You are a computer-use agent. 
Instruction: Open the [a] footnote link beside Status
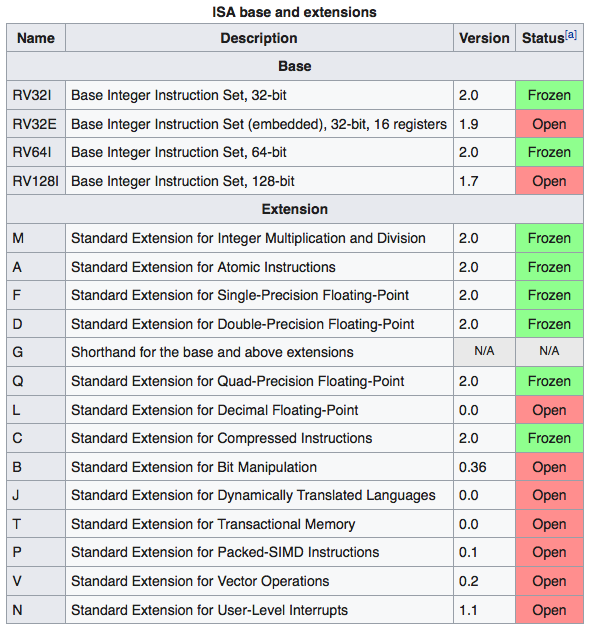(x=571, y=34)
